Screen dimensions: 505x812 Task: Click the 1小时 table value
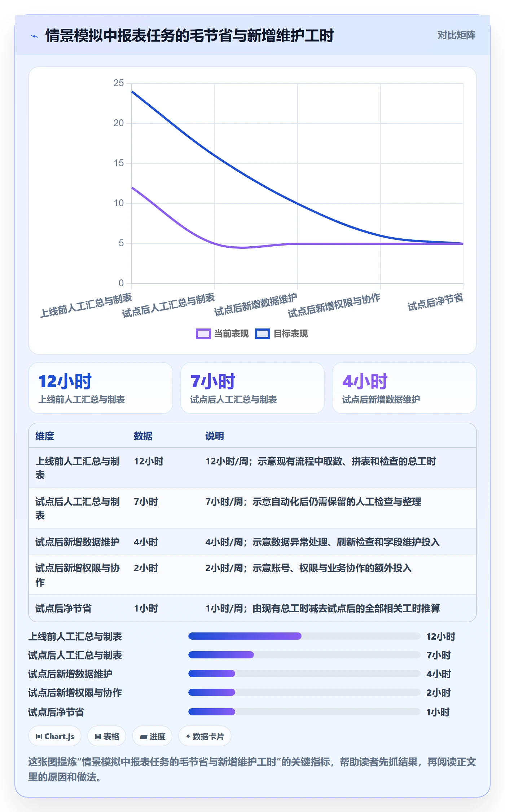(x=146, y=608)
